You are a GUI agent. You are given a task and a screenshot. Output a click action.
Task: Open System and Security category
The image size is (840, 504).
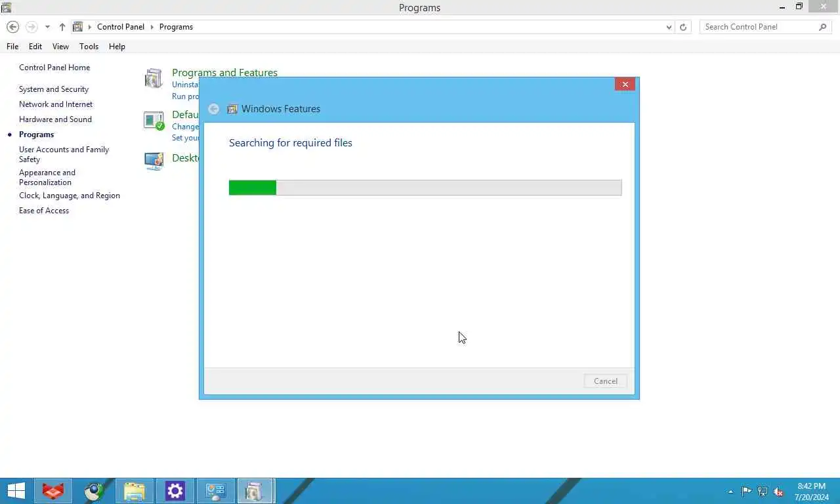(x=54, y=89)
